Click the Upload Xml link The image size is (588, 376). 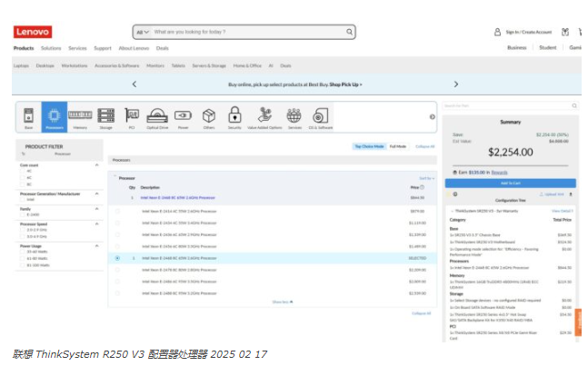tap(552, 194)
